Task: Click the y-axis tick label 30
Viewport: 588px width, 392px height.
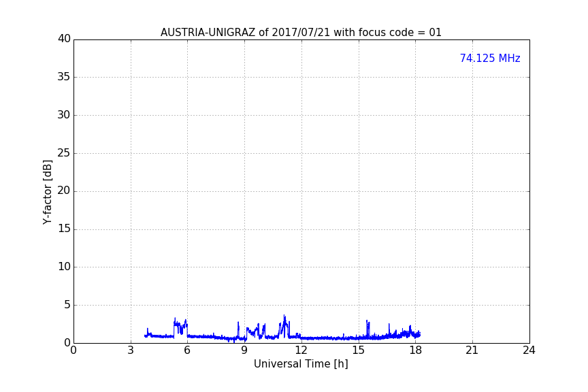Action: pos(64,115)
